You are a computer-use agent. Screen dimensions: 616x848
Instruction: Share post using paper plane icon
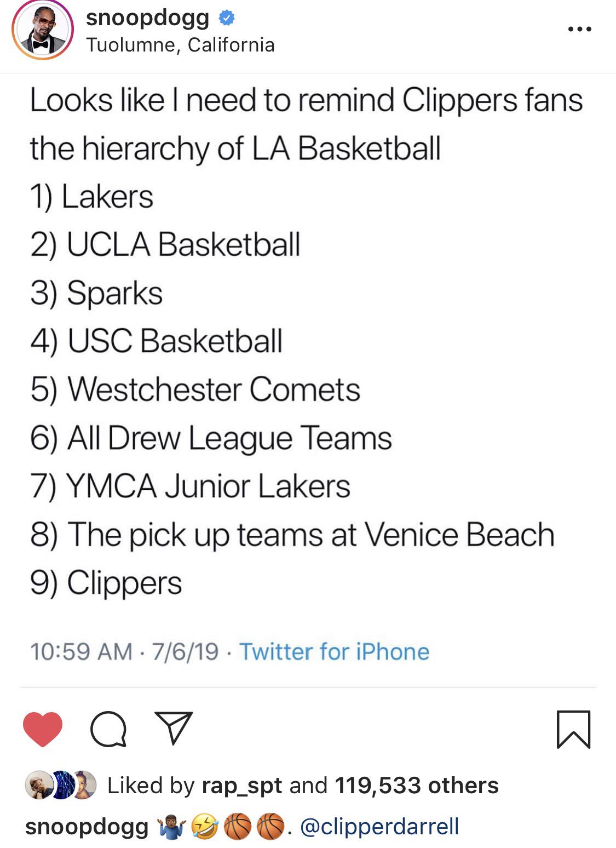tap(174, 728)
